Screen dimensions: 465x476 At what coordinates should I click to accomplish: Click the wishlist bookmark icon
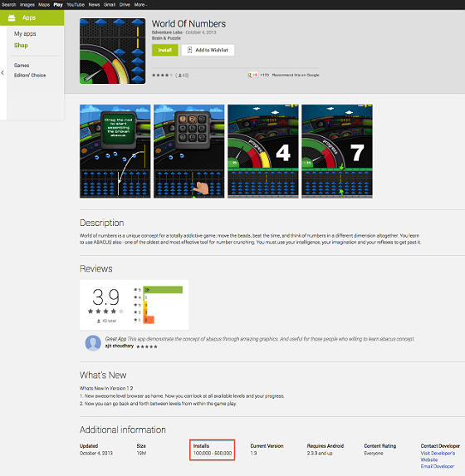(189, 50)
